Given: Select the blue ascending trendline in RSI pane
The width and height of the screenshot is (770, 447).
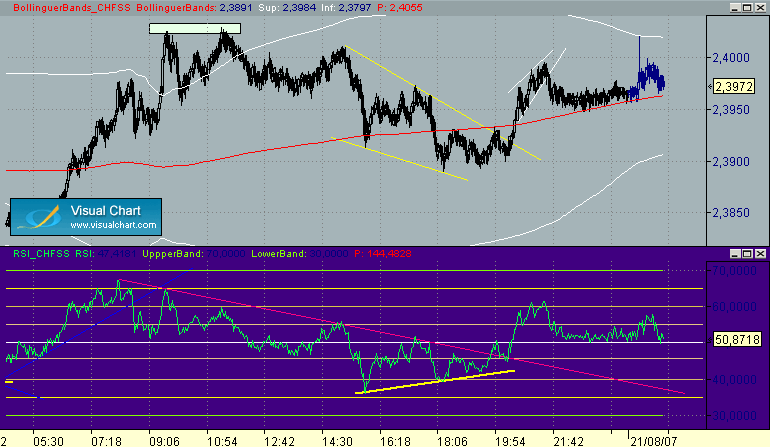Looking at the screenshot, I should (x=98, y=323).
